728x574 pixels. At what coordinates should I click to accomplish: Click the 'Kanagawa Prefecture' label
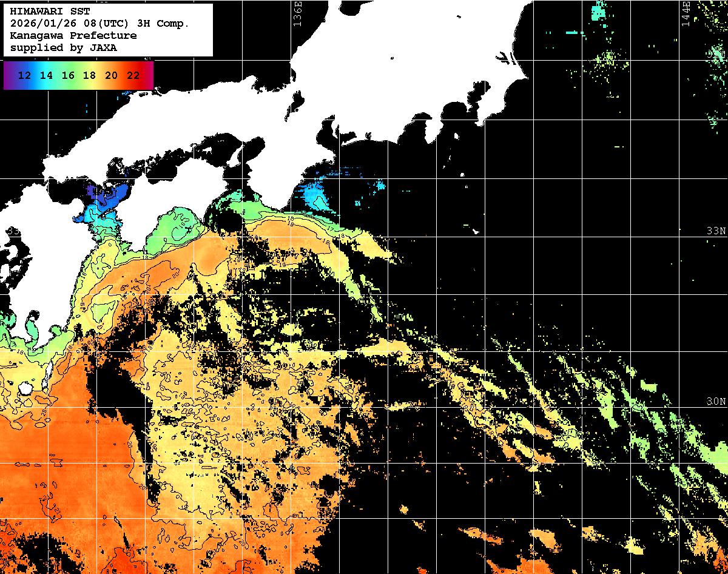pos(73,36)
